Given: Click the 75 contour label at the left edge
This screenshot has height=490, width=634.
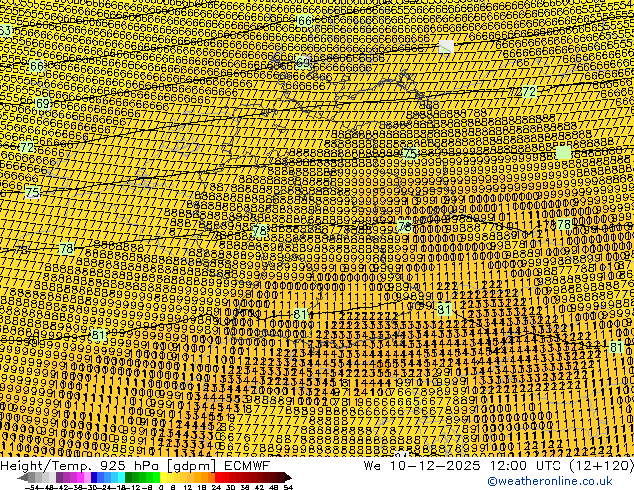Looking at the screenshot, I should coord(32,192).
